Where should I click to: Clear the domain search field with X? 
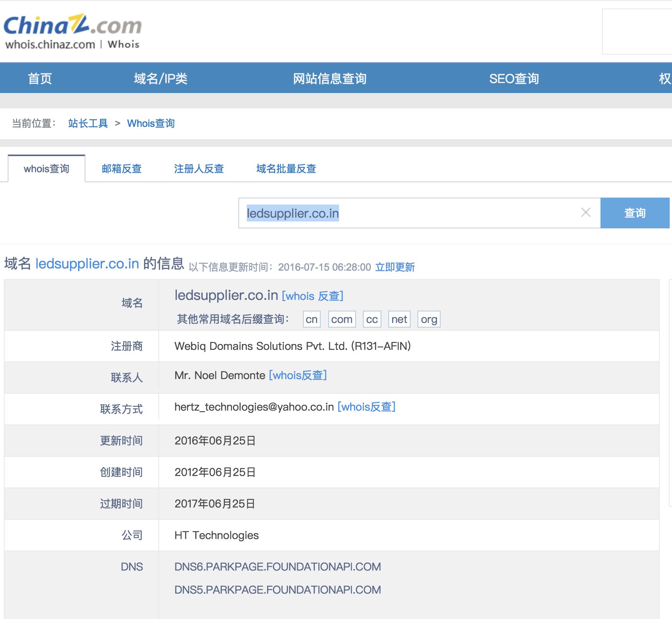coord(586,213)
